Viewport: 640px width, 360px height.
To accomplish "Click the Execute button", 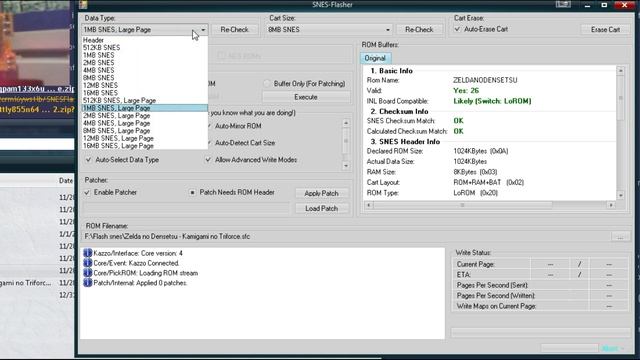I will point(306,97).
